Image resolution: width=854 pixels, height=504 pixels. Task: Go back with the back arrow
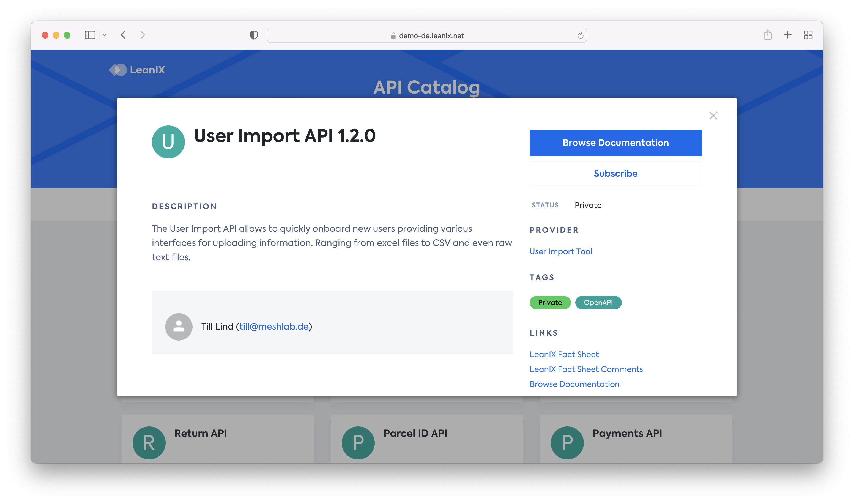[x=123, y=35]
